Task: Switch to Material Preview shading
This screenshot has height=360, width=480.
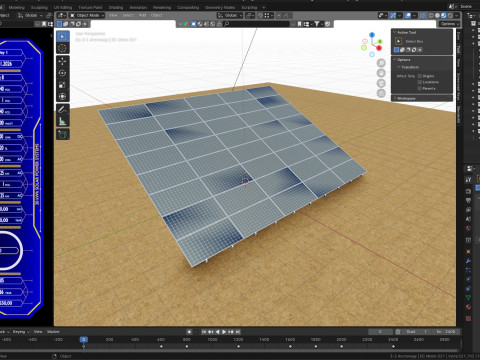Action: [x=444, y=16]
